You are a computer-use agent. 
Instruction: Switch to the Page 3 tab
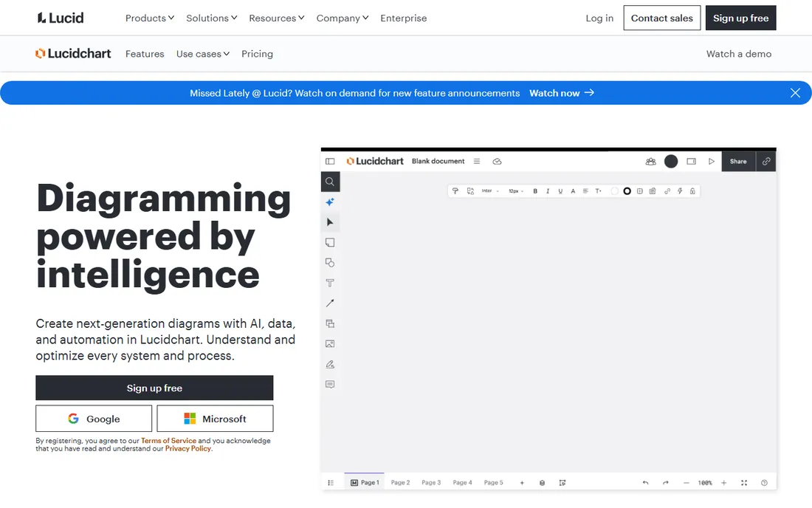click(431, 483)
